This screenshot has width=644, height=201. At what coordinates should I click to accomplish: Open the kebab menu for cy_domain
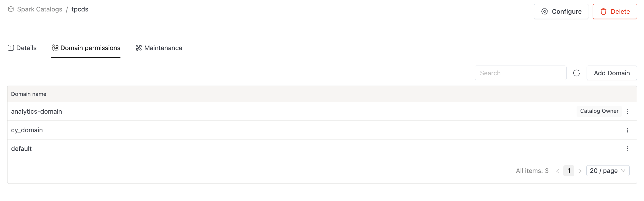tap(628, 130)
